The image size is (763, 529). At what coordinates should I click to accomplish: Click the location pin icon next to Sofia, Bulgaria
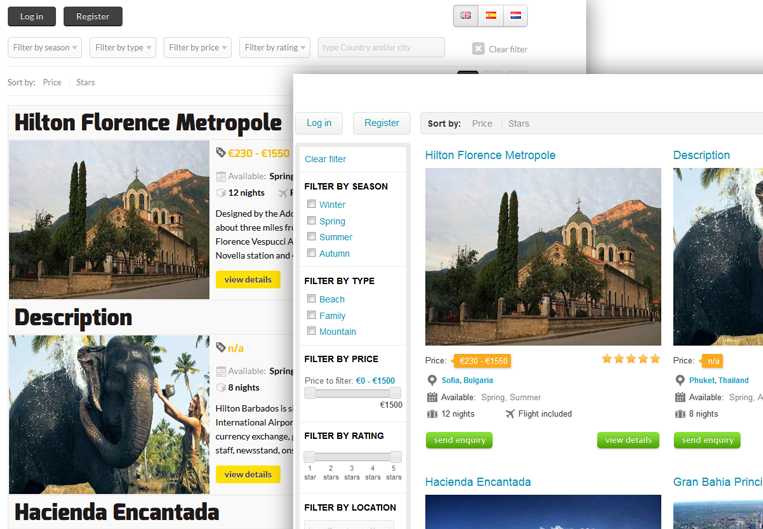tap(432, 380)
